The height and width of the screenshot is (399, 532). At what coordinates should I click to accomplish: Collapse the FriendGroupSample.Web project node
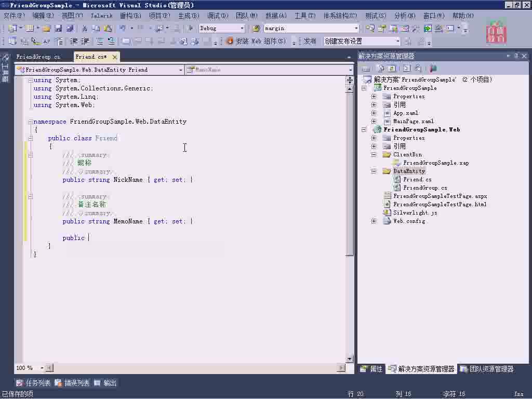coord(364,129)
